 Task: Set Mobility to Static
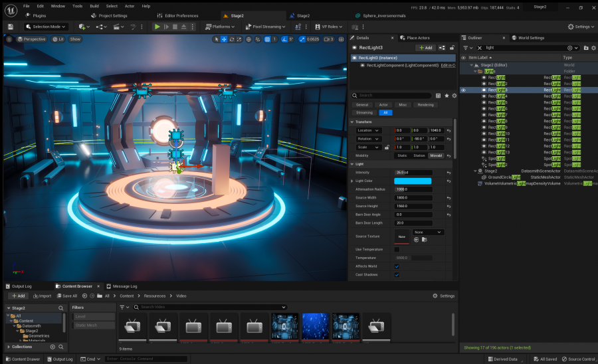(x=403, y=155)
